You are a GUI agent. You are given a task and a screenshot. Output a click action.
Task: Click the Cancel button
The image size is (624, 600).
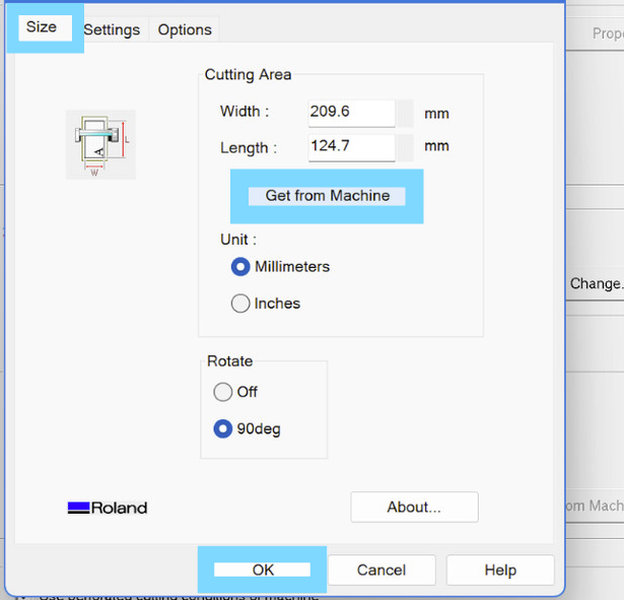tap(381, 570)
